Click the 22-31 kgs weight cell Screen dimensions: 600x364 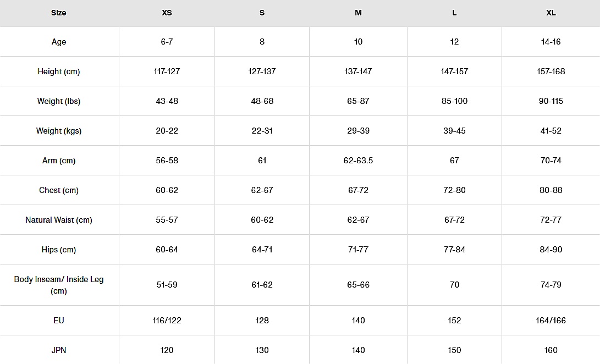point(262,131)
